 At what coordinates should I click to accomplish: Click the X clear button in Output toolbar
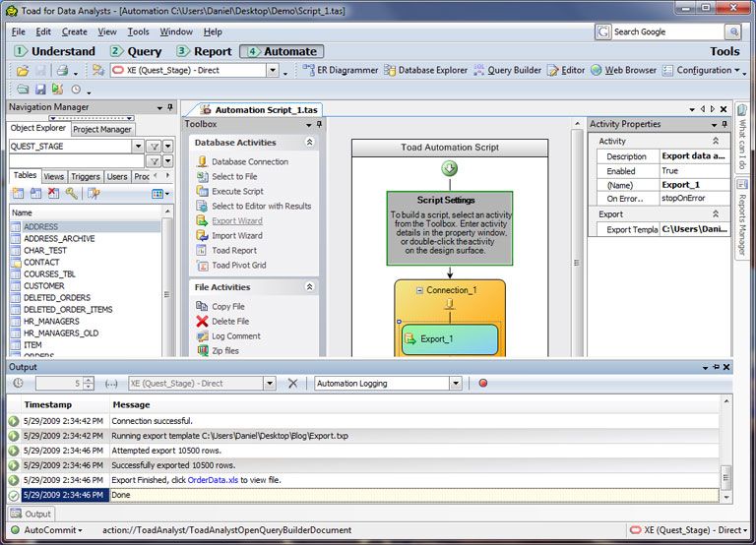(x=292, y=383)
